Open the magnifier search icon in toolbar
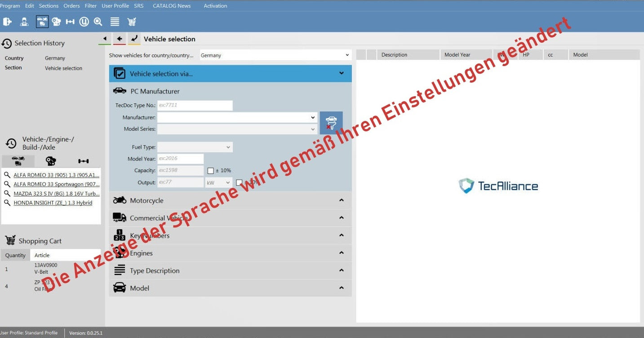This screenshot has width=644, height=338. click(x=98, y=22)
